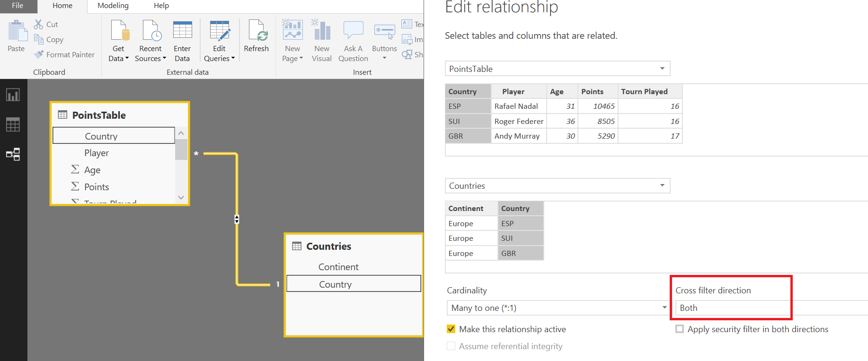The height and width of the screenshot is (361, 868).
Task: Open the Data view in sidebar
Action: click(13, 125)
